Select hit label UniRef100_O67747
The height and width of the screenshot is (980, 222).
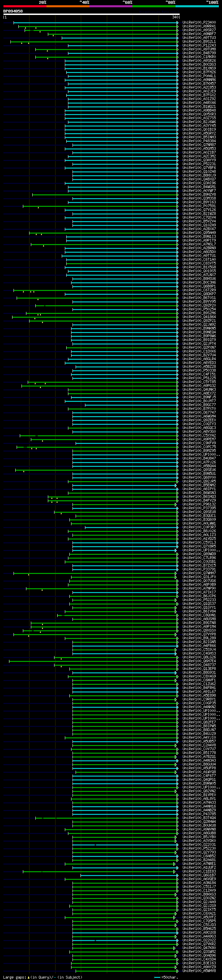tap(199, 412)
